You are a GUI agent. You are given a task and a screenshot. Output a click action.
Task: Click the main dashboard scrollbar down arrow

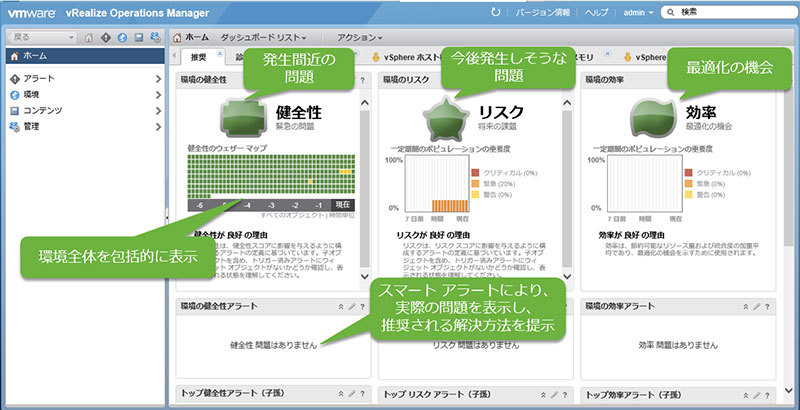point(789,392)
